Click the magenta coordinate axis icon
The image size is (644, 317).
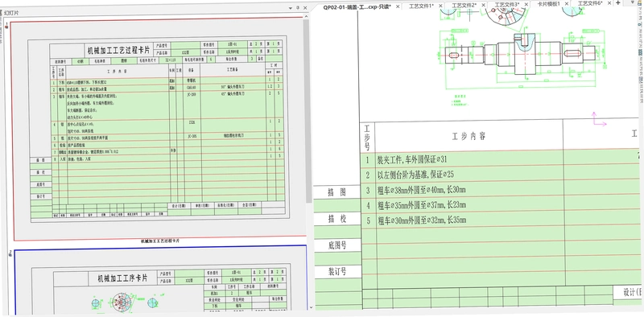[x=599, y=119]
